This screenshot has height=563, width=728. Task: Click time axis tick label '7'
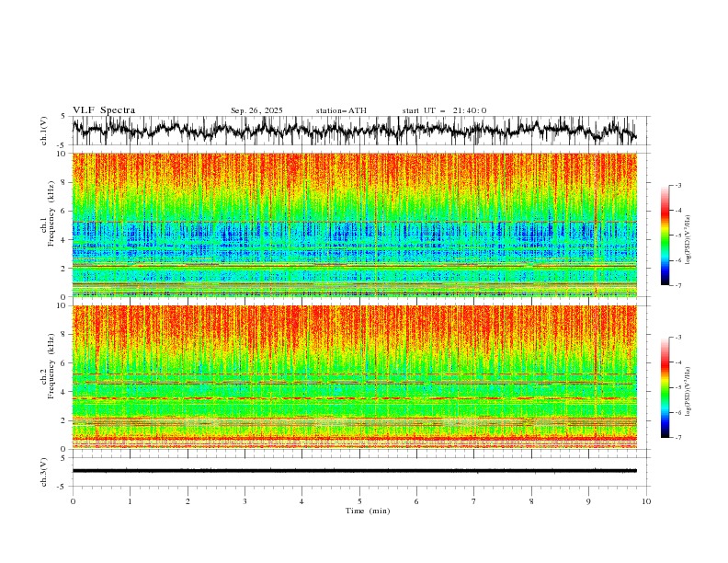474,501
